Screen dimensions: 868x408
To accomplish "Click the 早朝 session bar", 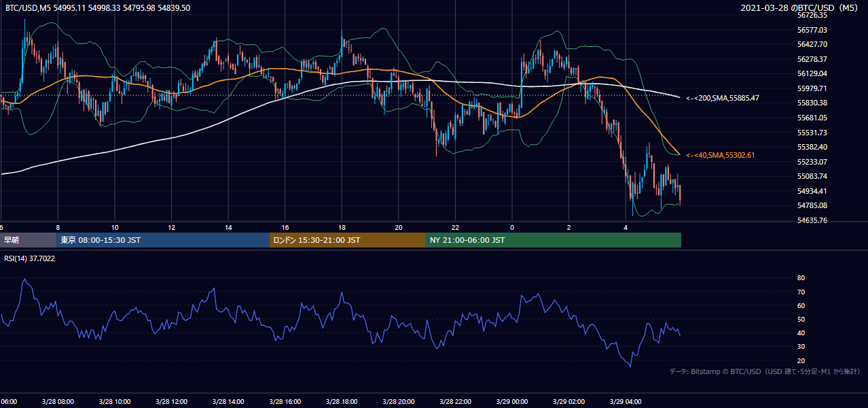I will coord(28,240).
